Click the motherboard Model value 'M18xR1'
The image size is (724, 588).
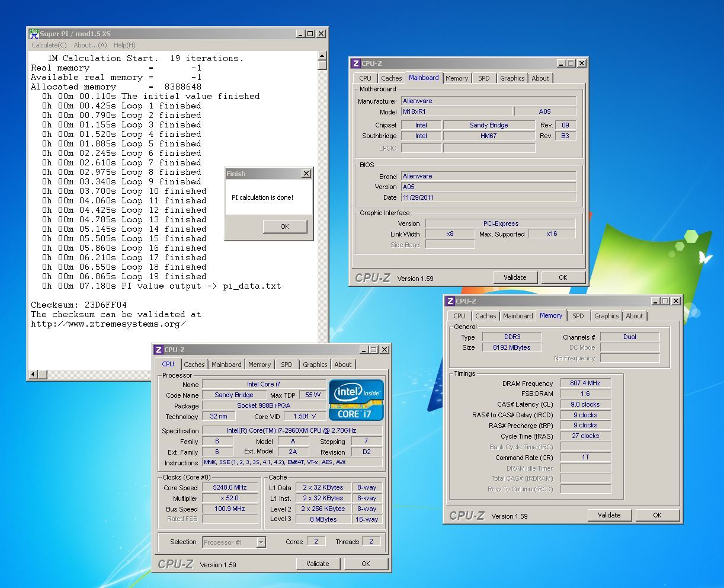pyautogui.click(x=457, y=111)
